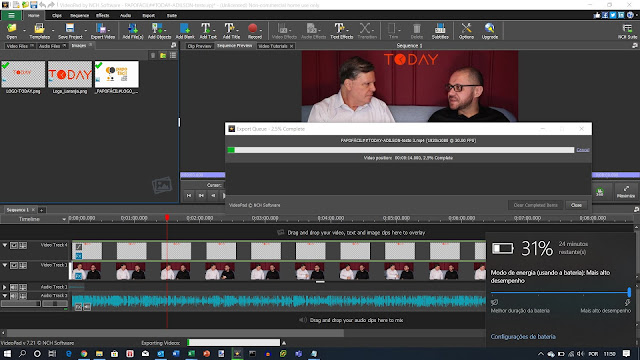Click the go-to-start playback button
640x360 pixels.
click(189, 196)
